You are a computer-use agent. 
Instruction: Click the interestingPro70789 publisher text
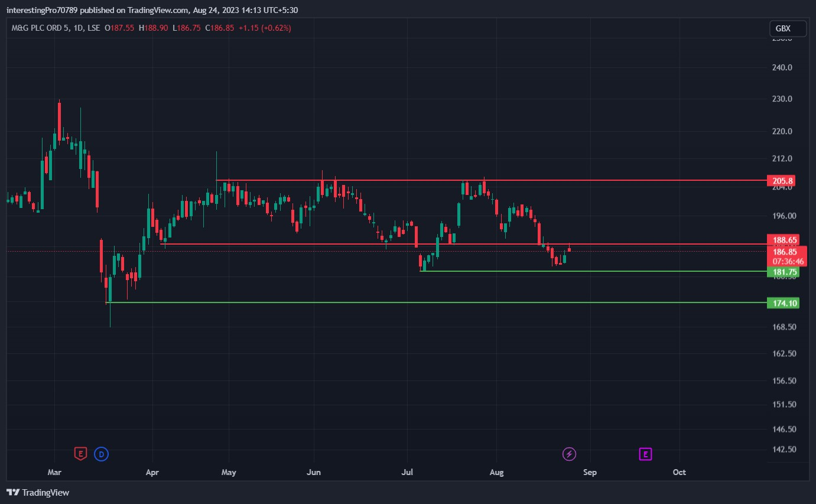(x=41, y=10)
